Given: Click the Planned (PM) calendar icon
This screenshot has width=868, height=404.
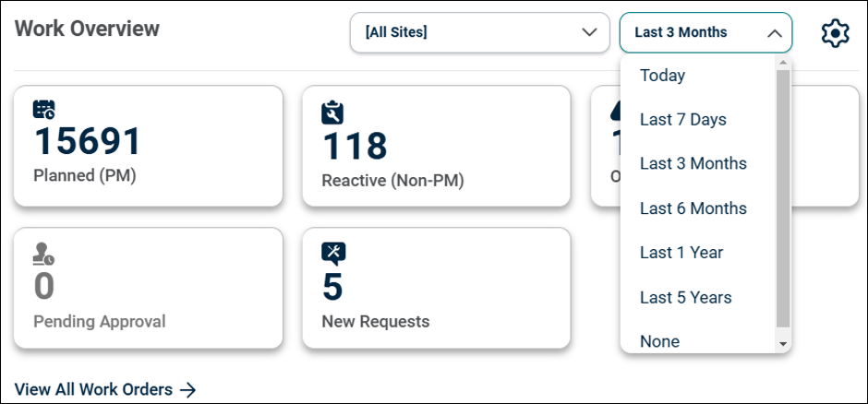Looking at the screenshot, I should (x=44, y=110).
